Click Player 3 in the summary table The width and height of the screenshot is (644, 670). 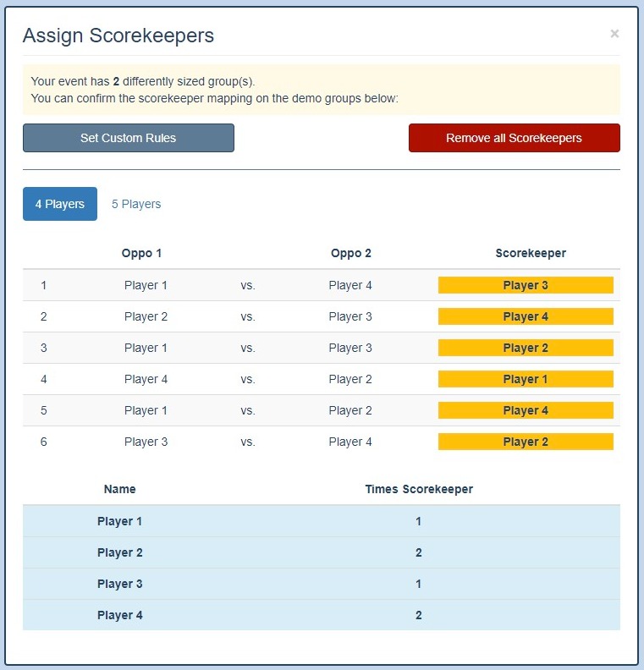pos(119,584)
